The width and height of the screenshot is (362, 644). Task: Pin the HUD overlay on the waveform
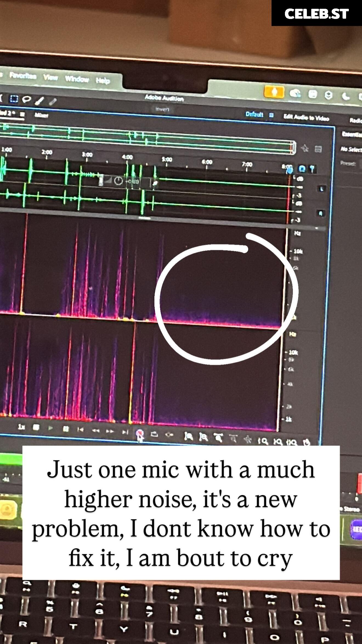[x=155, y=183]
